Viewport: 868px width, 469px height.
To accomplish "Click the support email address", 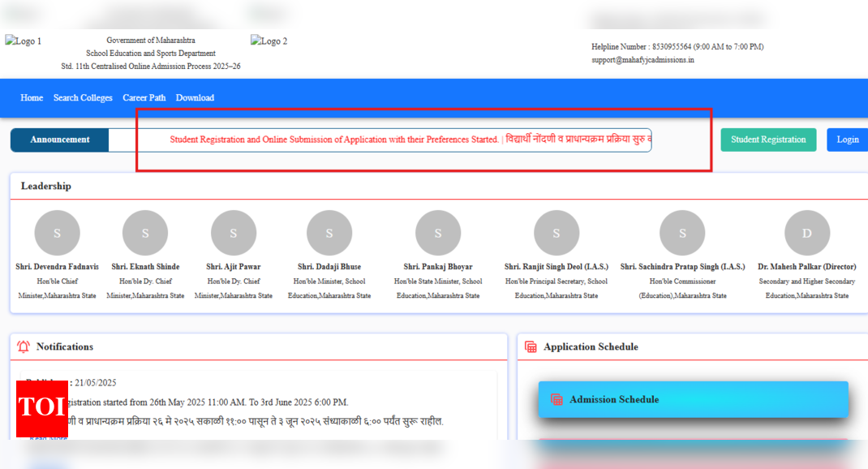I will point(642,60).
